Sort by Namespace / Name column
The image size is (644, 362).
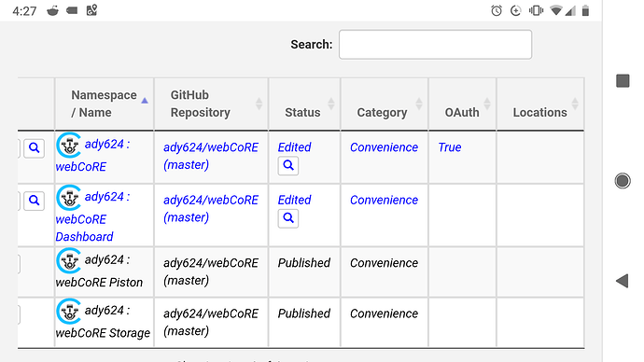(x=105, y=104)
